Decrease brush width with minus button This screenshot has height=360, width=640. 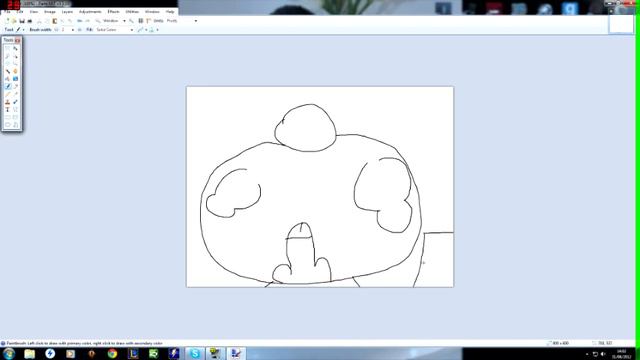pos(56,30)
